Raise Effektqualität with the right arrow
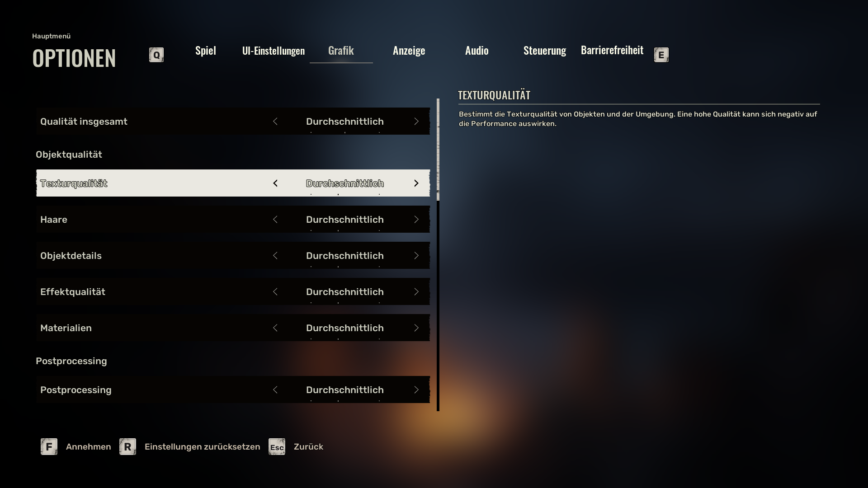 click(416, 292)
